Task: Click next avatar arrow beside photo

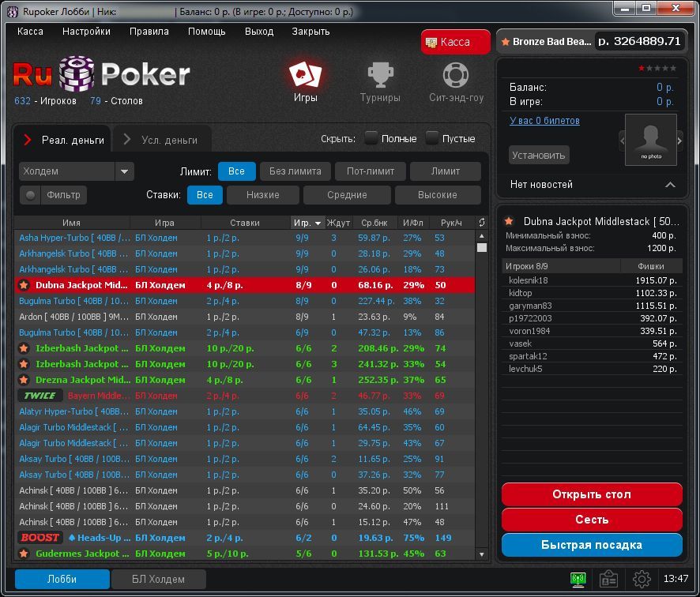Action: point(680,141)
